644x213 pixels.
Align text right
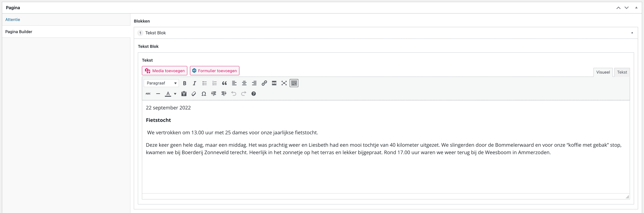click(254, 83)
